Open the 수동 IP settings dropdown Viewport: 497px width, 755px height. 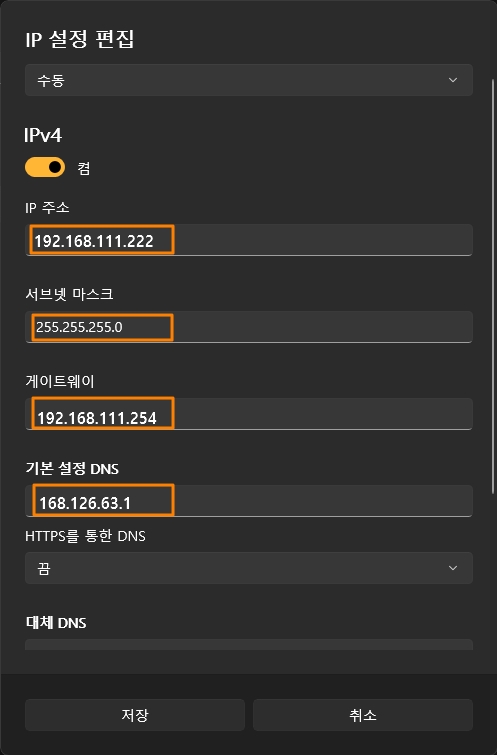(248, 80)
